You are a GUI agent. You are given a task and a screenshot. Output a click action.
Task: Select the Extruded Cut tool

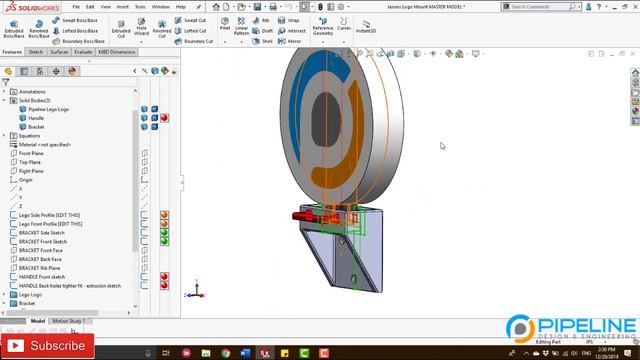121,29
